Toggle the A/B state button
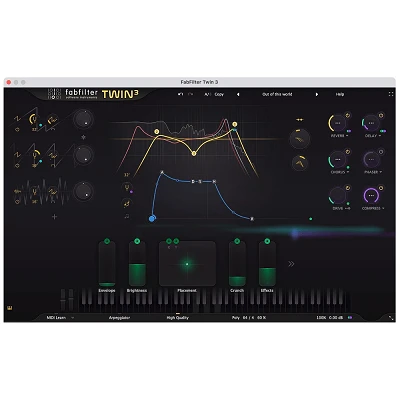 (x=207, y=94)
